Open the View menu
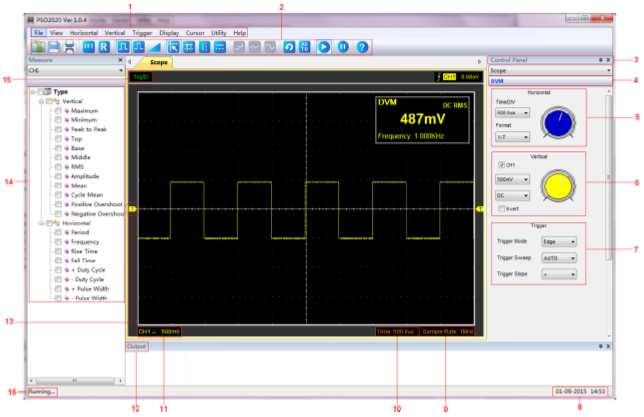Image resolution: width=644 pixels, height=417 pixels. tap(57, 32)
